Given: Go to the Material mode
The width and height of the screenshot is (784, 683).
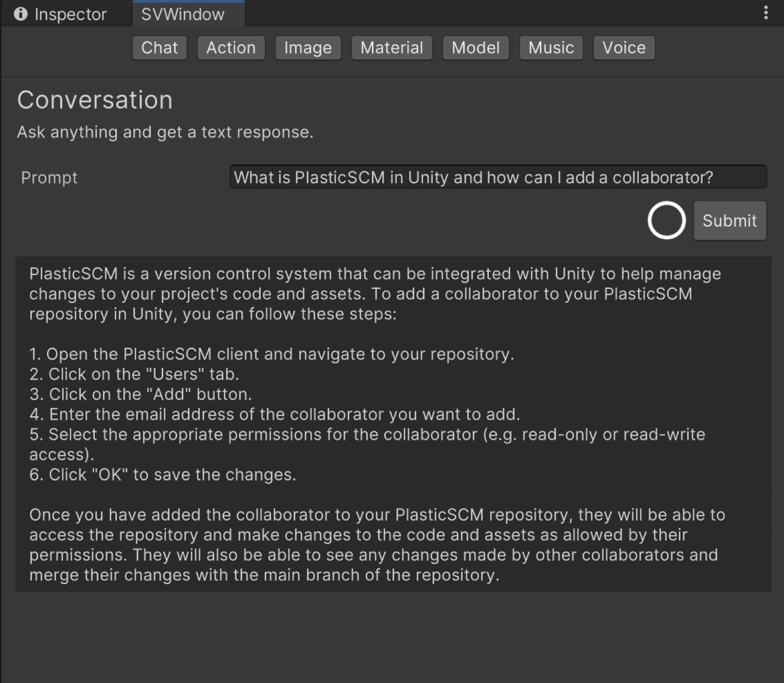Looking at the screenshot, I should click(x=391, y=48).
